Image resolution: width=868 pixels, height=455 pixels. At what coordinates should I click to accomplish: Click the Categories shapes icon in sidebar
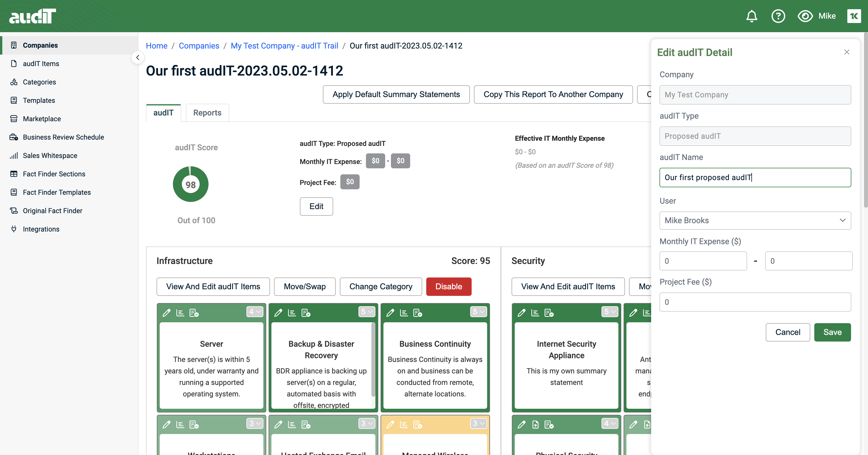(14, 82)
